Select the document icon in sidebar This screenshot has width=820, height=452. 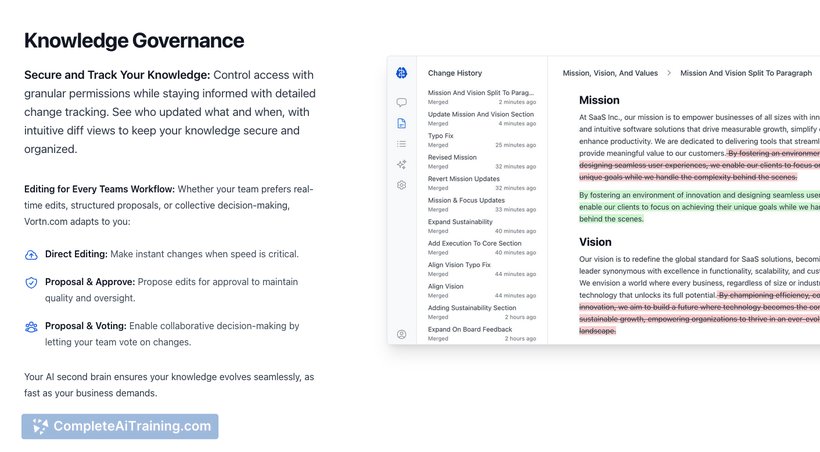[402, 123]
